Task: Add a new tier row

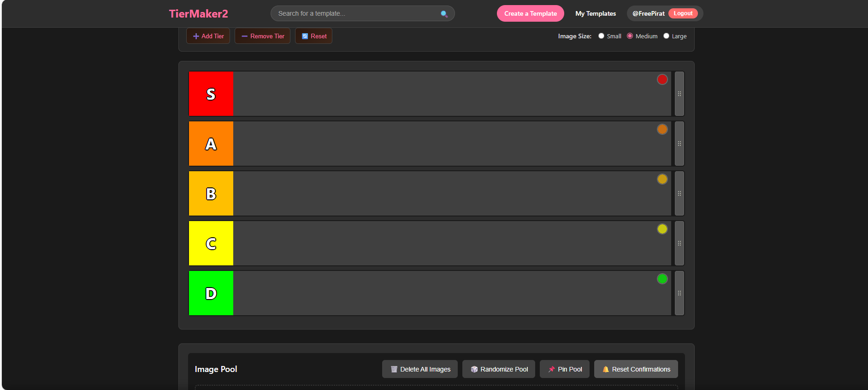Action: 208,36
